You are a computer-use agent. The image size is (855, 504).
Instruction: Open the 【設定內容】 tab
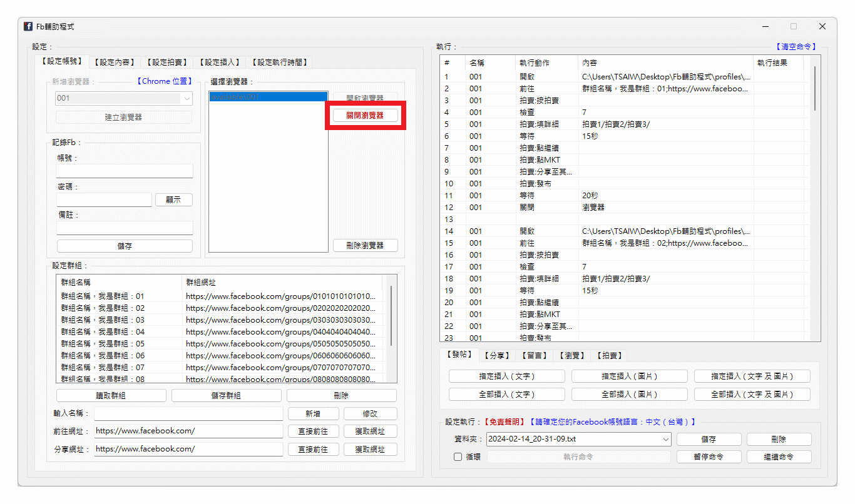point(113,63)
